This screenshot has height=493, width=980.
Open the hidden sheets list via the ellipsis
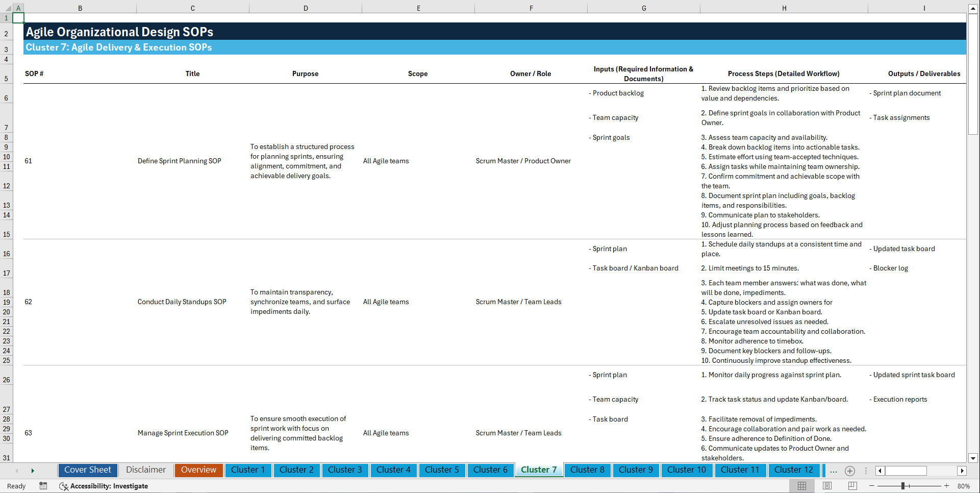coord(834,471)
